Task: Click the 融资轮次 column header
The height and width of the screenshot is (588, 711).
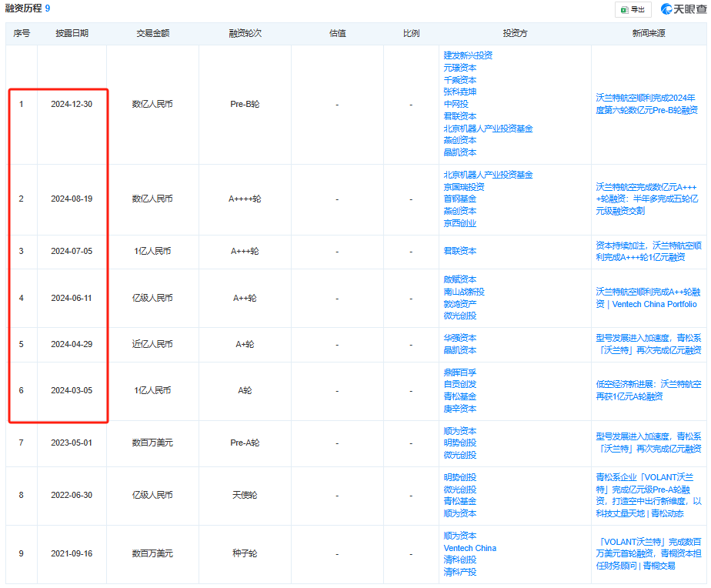Action: coord(245,33)
